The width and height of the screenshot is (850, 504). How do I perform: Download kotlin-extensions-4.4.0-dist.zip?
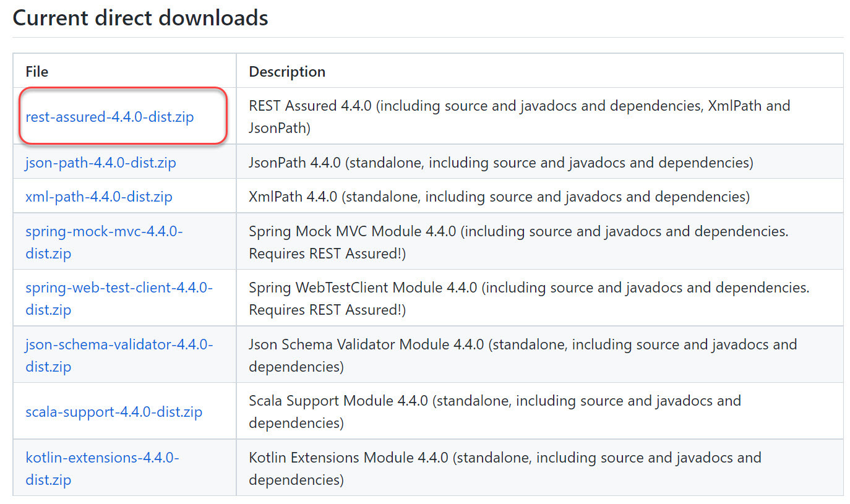(x=102, y=468)
